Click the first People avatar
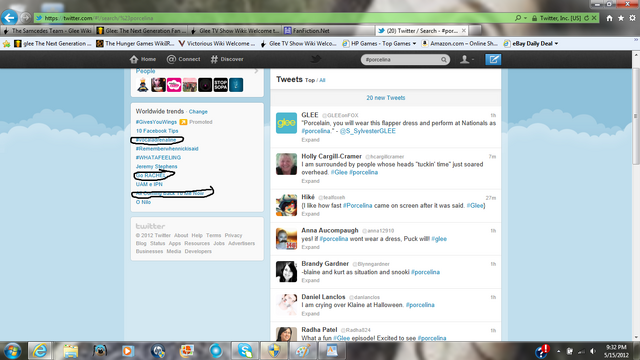This screenshot has height=360, width=640. pos(143,85)
